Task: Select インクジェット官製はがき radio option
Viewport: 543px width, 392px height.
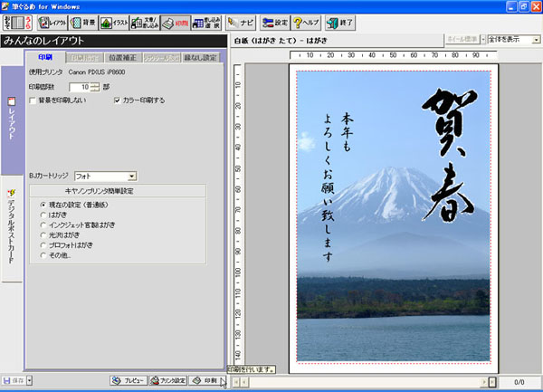Action: [x=43, y=225]
